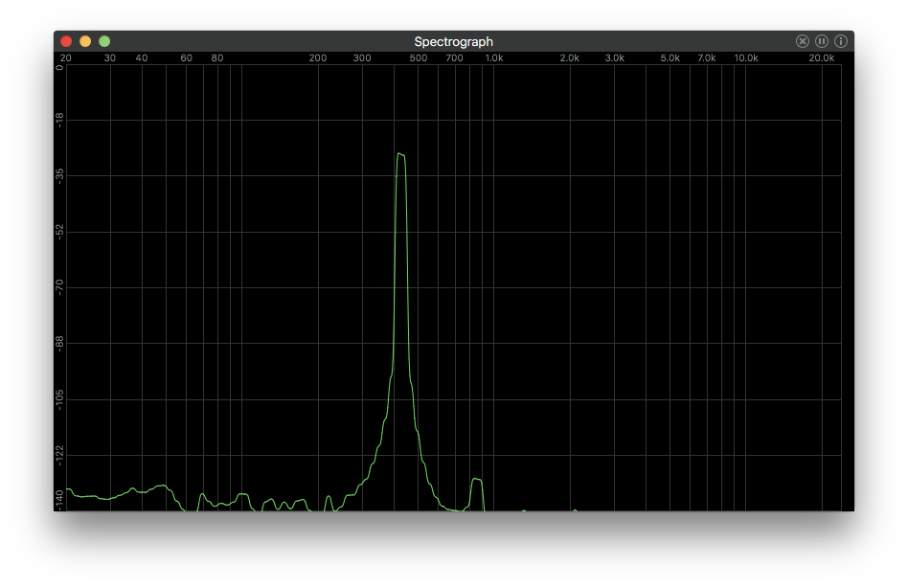Image resolution: width=908 pixels, height=588 pixels.
Task: Click the 5.0k frequency label
Action: [x=670, y=57]
